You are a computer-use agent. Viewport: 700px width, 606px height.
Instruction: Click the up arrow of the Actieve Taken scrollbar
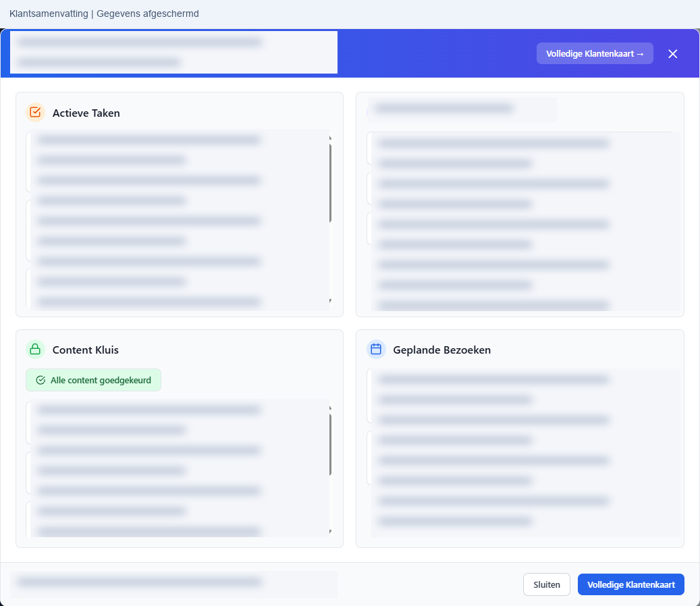[330, 138]
